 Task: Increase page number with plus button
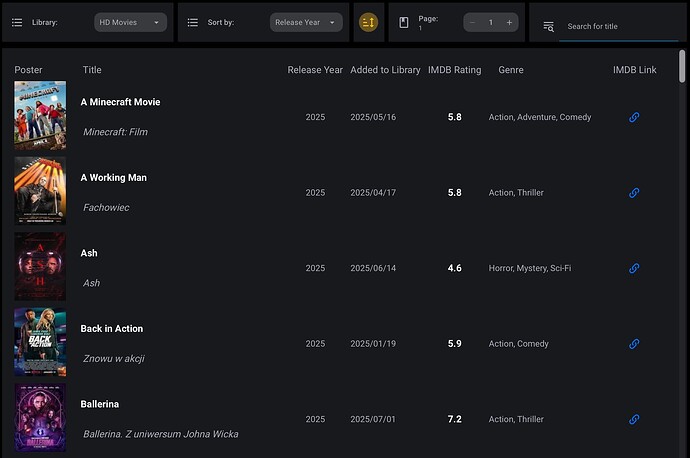tap(509, 22)
